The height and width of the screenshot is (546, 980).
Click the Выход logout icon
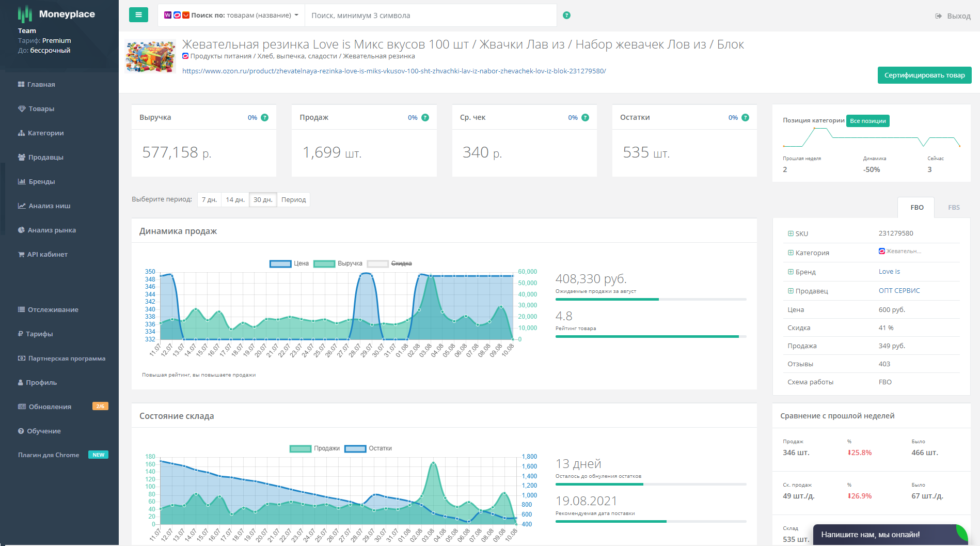(938, 16)
